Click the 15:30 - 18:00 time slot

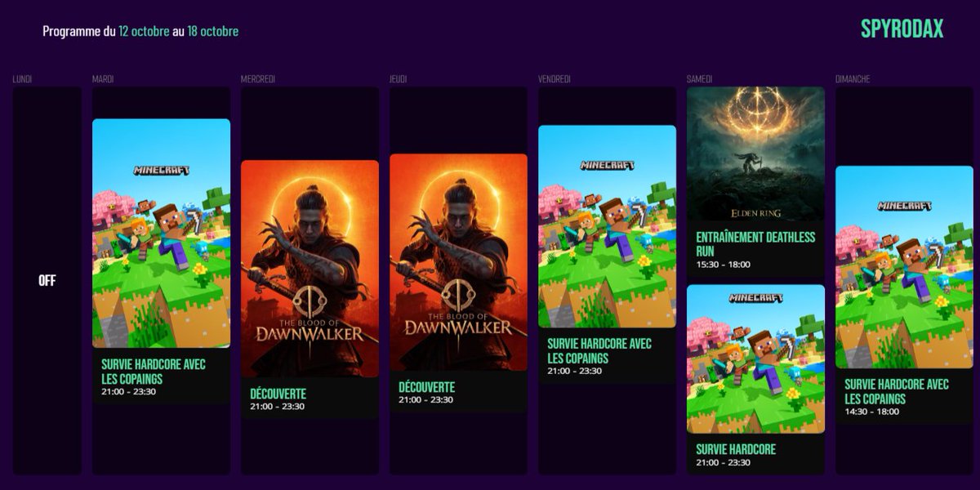click(x=723, y=265)
